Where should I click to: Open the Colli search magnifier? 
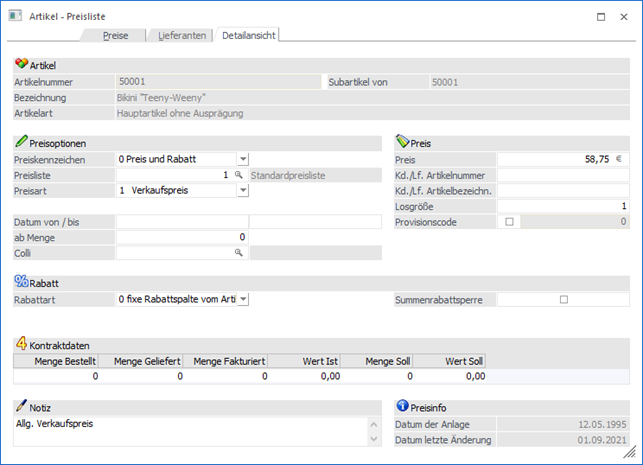(238, 254)
